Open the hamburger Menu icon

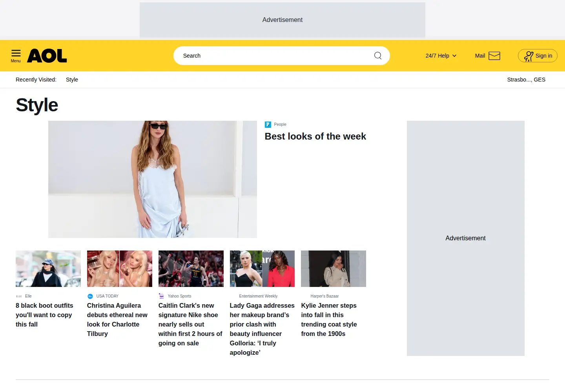click(16, 56)
